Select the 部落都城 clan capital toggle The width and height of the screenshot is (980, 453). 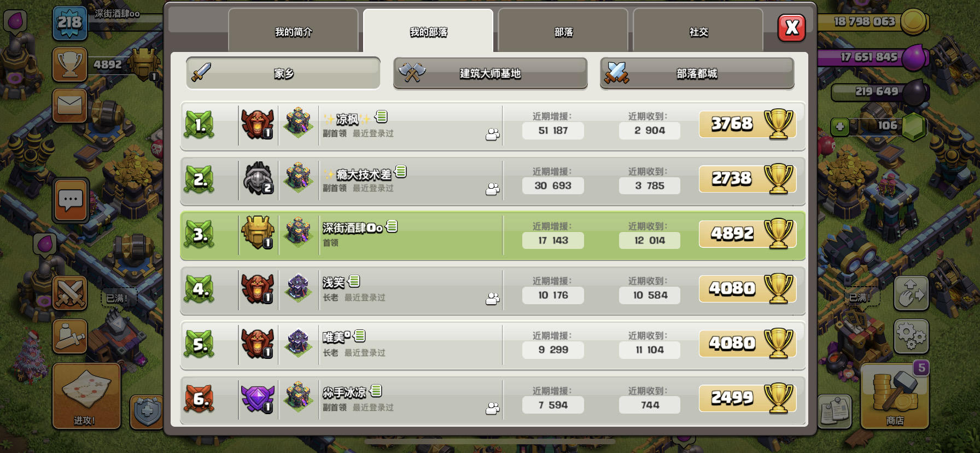[x=697, y=73]
